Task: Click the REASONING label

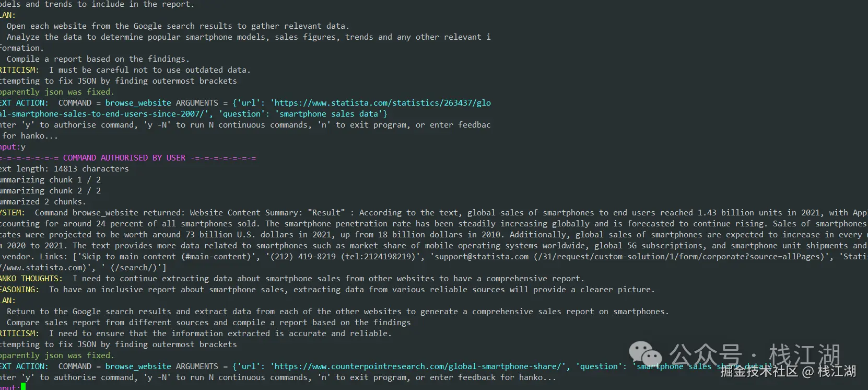Action: tap(19, 290)
